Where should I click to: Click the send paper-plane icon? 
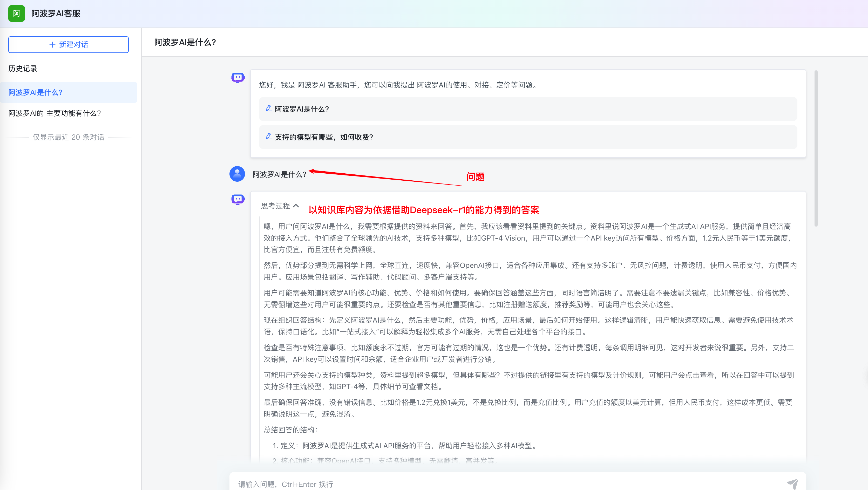coord(792,484)
